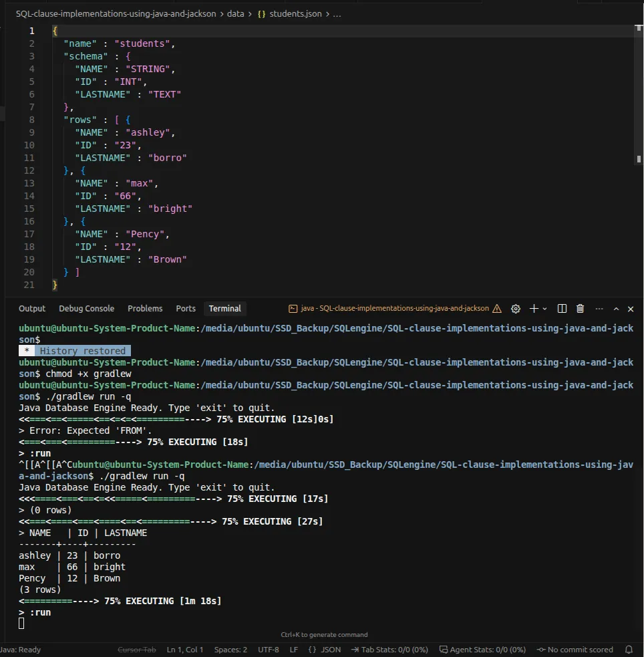Open new terminal profile dropdown arrow
Viewport: 644px width, 657px height.
(544, 309)
